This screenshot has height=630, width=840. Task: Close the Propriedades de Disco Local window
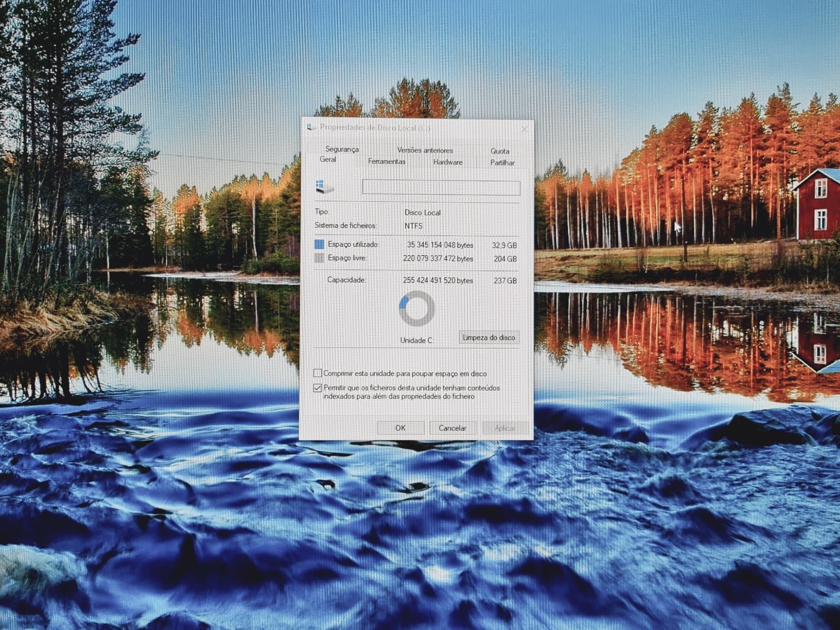pos(524,129)
